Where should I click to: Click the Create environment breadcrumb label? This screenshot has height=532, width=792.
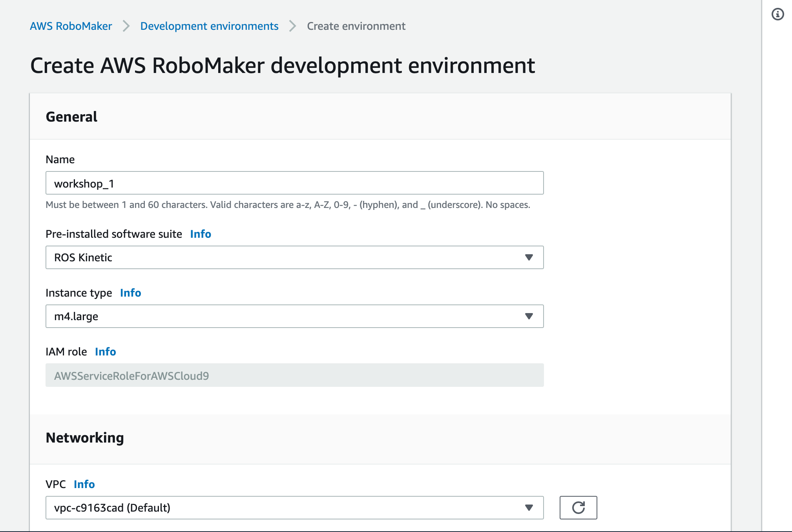pyautogui.click(x=356, y=26)
